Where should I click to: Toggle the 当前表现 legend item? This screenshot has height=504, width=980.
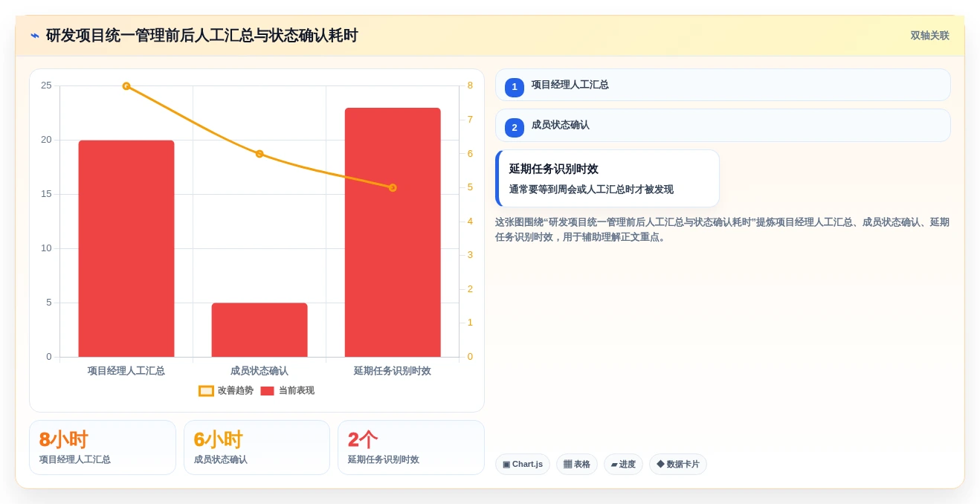pyautogui.click(x=287, y=390)
